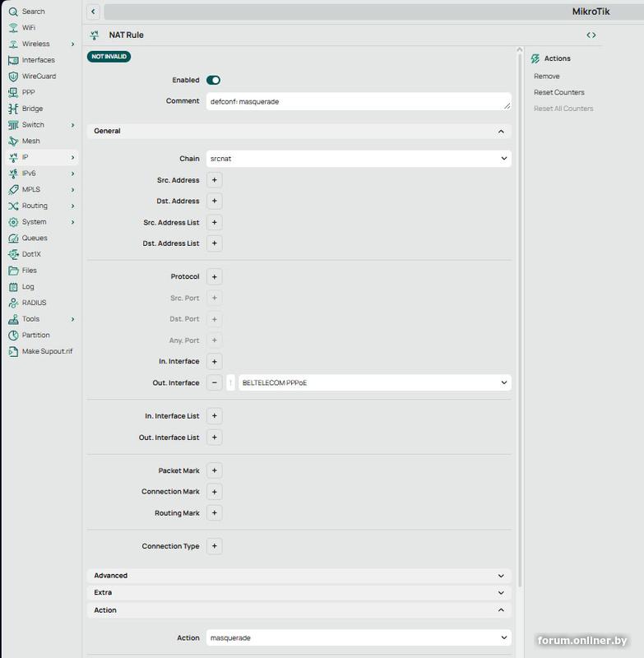Viewport: 644px width, 658px height.
Task: Click Reset Counters action
Action: 558,92
